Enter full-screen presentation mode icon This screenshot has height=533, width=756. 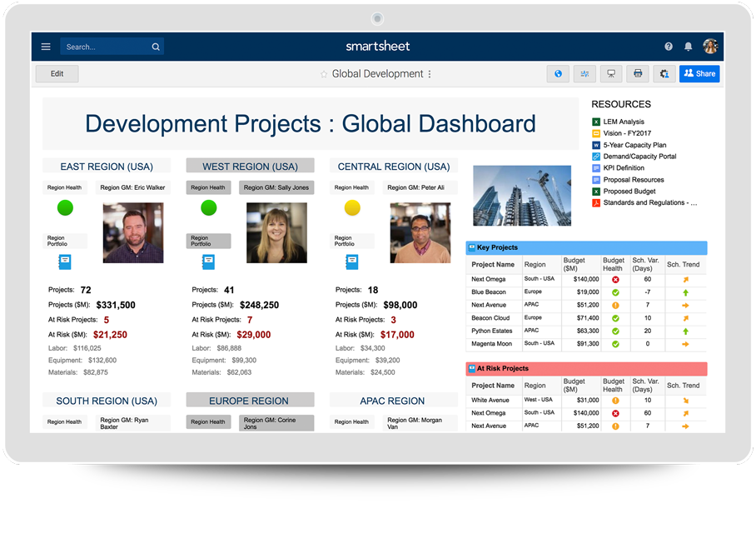[x=611, y=73]
